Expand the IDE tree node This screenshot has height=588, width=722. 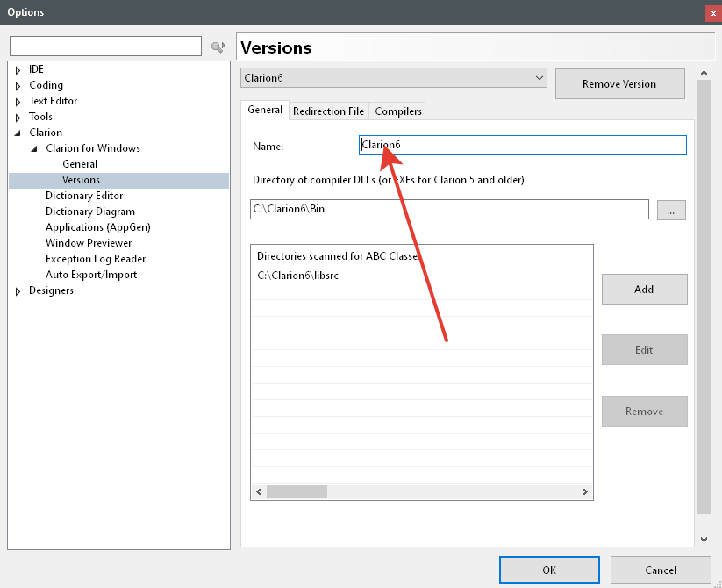pyautogui.click(x=18, y=69)
